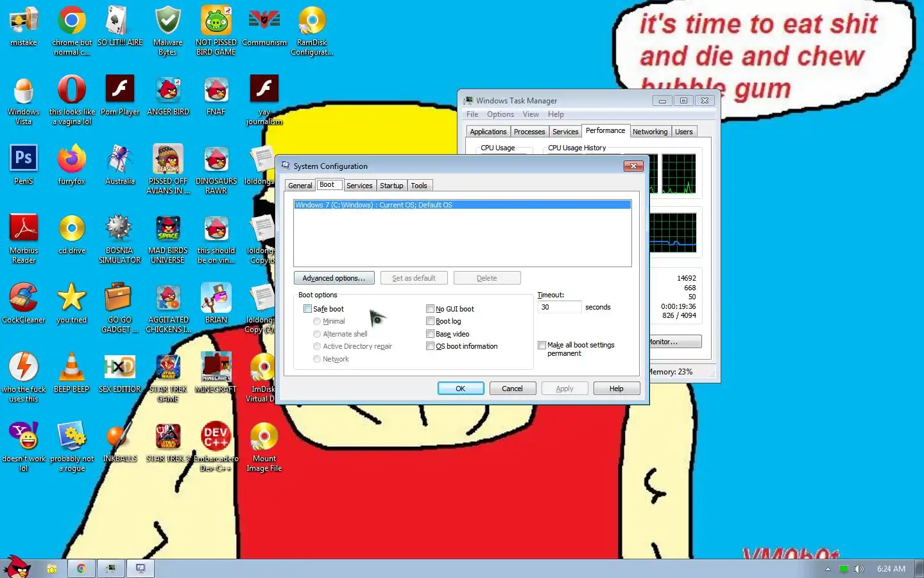Select the SO LIT!!! AIRE solitaire icon
This screenshot has height=578, width=924.
120,27
